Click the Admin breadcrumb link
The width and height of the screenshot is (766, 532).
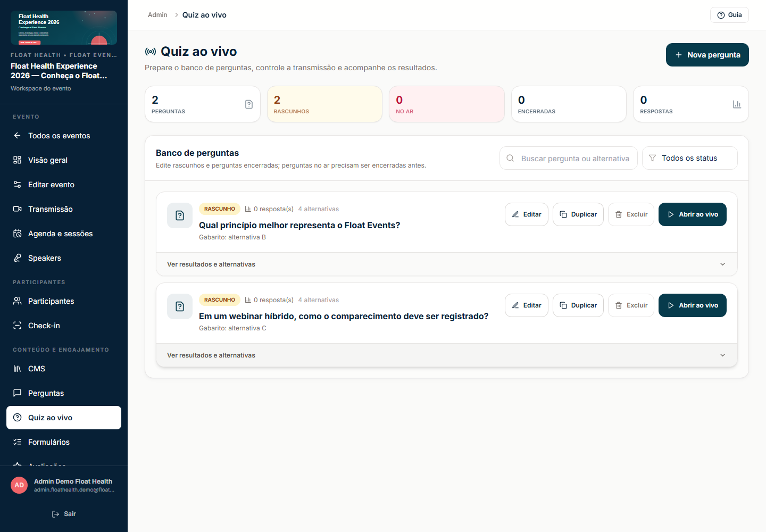157,15
